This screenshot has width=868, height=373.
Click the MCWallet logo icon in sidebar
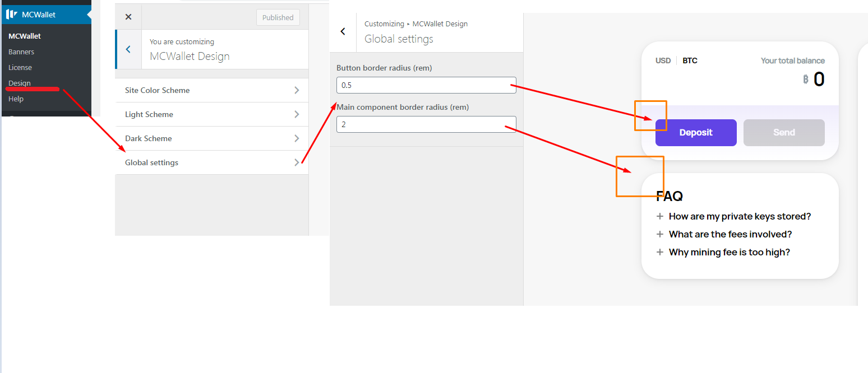pyautogui.click(x=12, y=15)
